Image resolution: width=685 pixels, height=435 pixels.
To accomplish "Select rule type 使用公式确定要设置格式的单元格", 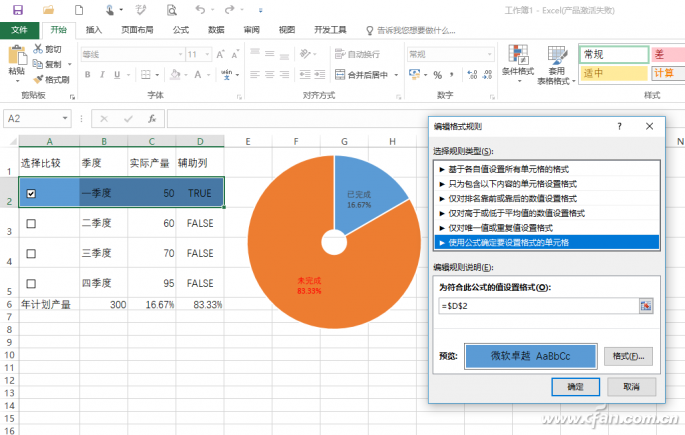I will pyautogui.click(x=547, y=242).
